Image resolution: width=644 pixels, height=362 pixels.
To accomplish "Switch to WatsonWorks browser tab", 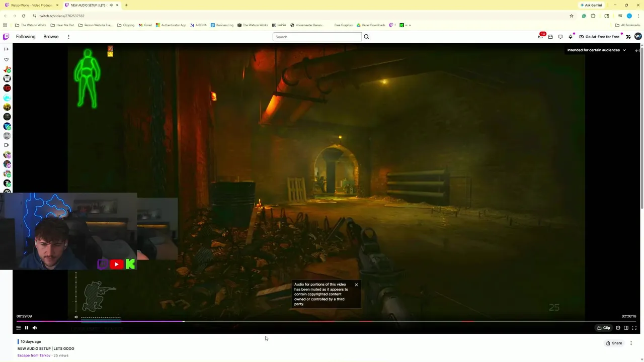I will tap(31, 5).
